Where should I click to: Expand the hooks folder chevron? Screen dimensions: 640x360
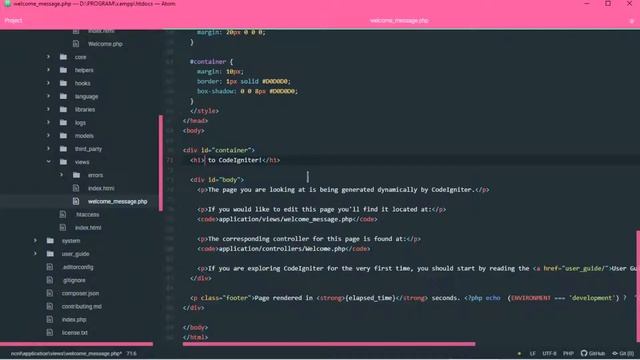(x=48, y=83)
